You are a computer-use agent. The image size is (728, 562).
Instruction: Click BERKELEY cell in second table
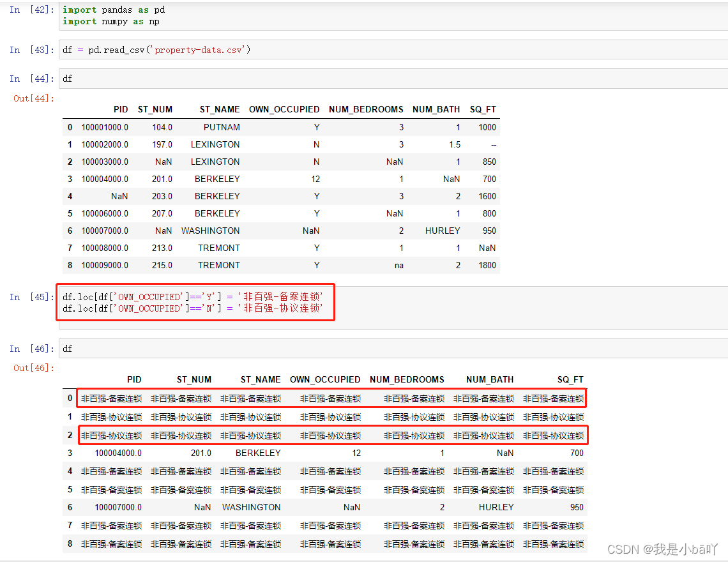258,453
